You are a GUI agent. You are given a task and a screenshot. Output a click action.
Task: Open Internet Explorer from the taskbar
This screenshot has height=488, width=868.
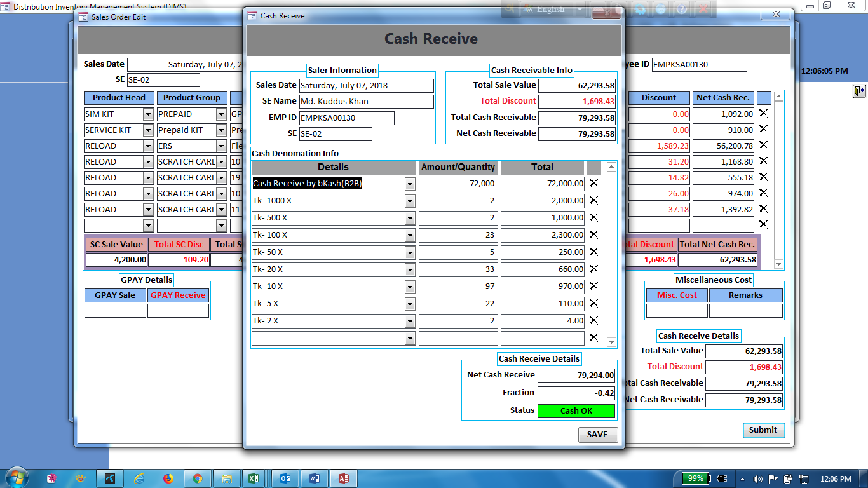(x=139, y=478)
